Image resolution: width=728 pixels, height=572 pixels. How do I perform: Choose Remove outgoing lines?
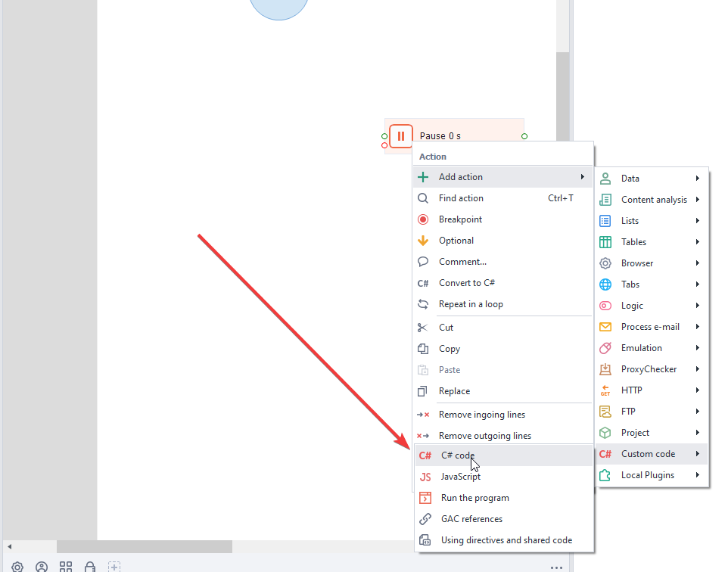pyautogui.click(x=502, y=436)
